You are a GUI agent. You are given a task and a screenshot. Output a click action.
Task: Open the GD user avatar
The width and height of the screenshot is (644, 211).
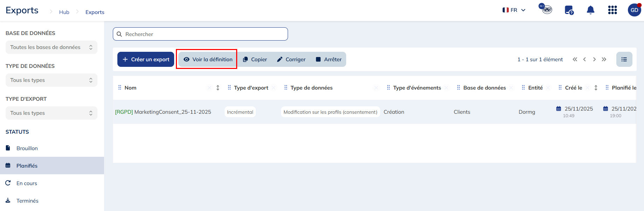click(x=634, y=10)
